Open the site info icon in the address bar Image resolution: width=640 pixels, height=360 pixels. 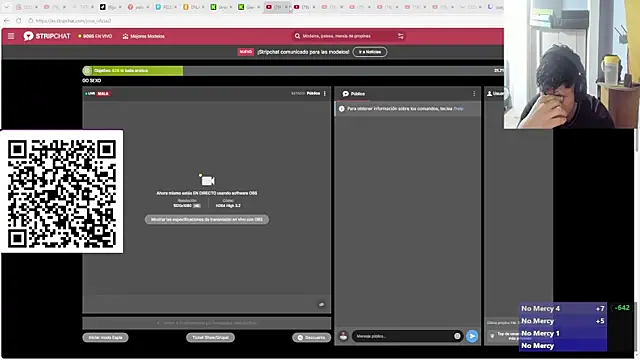click(31, 20)
